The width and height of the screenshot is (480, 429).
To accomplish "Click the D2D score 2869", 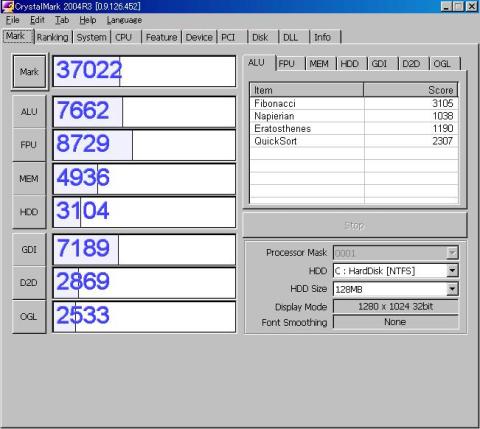I will pyautogui.click(x=83, y=281).
